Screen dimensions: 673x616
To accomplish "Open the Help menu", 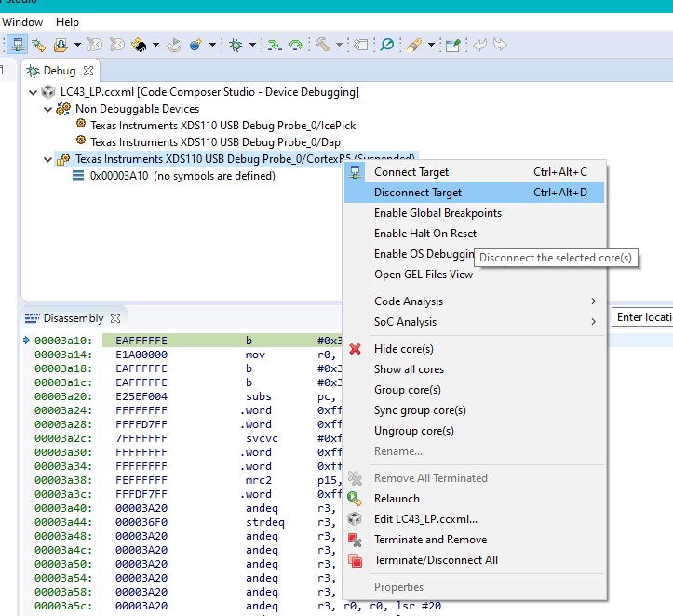I will (67, 22).
